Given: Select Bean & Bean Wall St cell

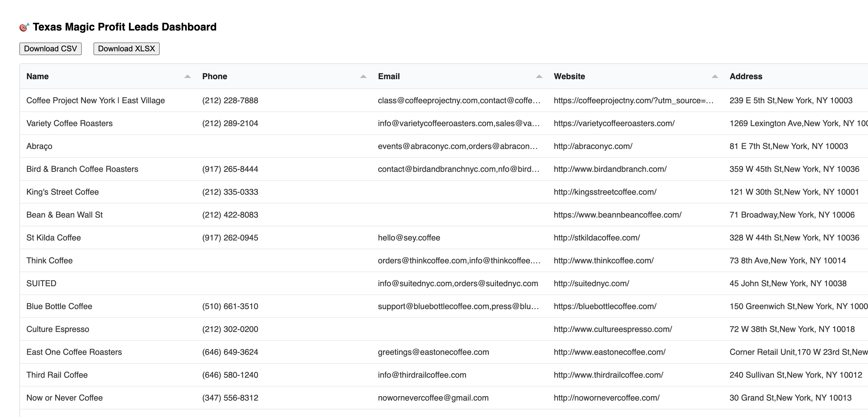Looking at the screenshot, I should (108, 215).
